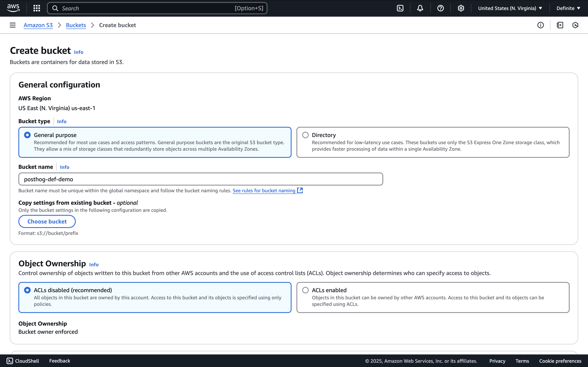Go to Buckets breadcrumb

pos(76,25)
